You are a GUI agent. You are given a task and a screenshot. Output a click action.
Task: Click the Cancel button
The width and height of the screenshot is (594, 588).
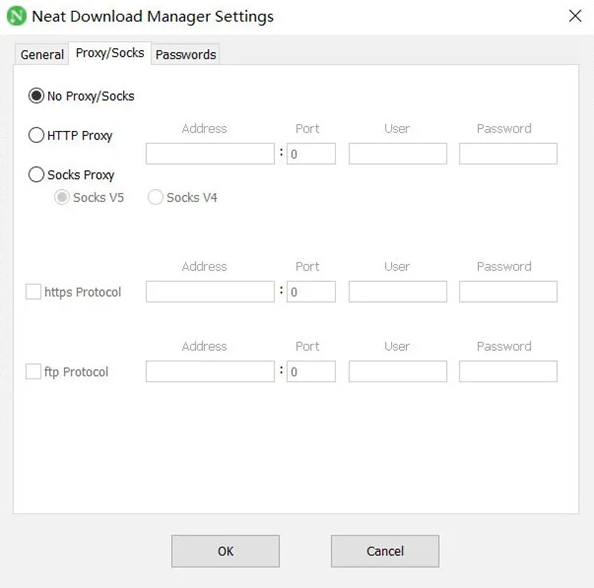[385, 551]
